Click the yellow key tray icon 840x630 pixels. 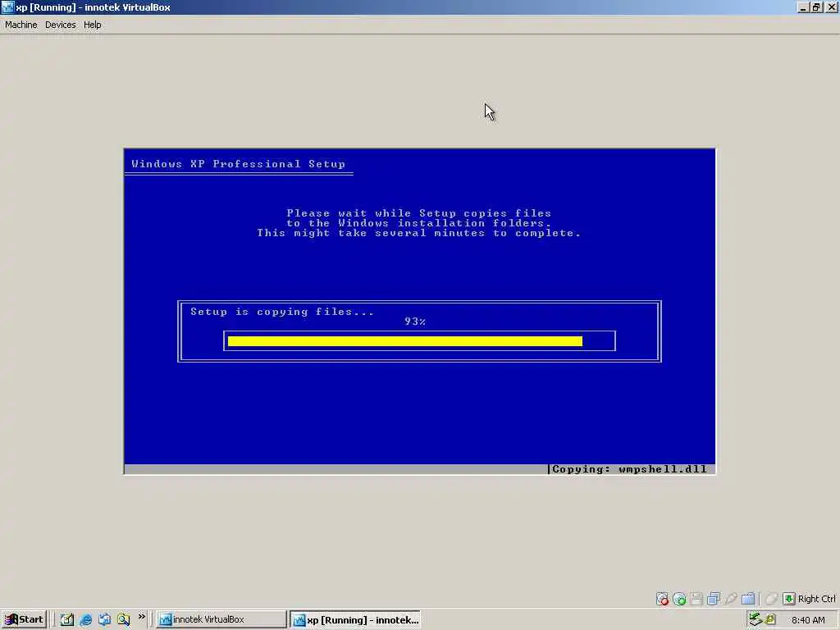coord(770,619)
